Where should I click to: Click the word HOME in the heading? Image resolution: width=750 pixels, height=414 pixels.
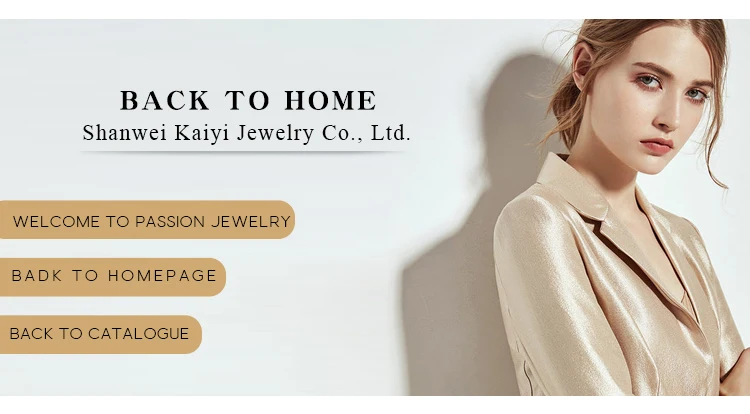coord(331,100)
